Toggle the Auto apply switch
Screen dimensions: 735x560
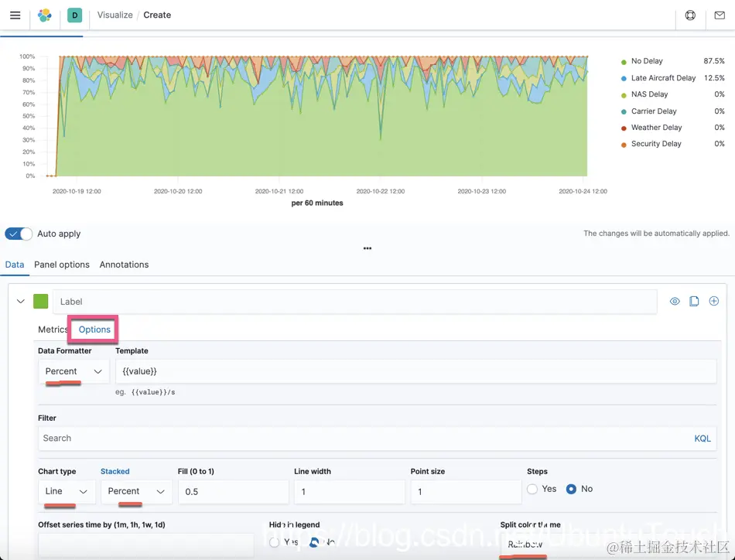(19, 234)
